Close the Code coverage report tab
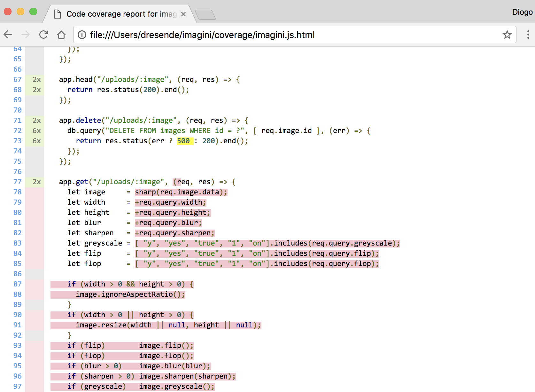 point(183,14)
